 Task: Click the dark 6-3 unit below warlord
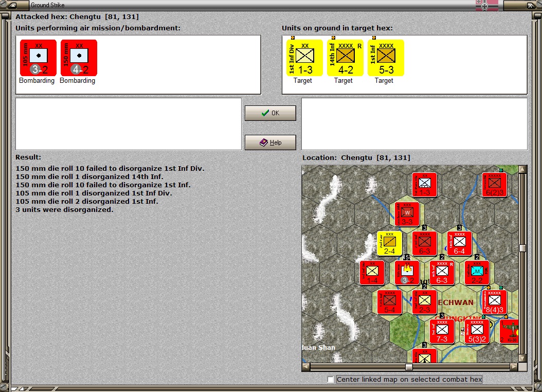(x=424, y=243)
